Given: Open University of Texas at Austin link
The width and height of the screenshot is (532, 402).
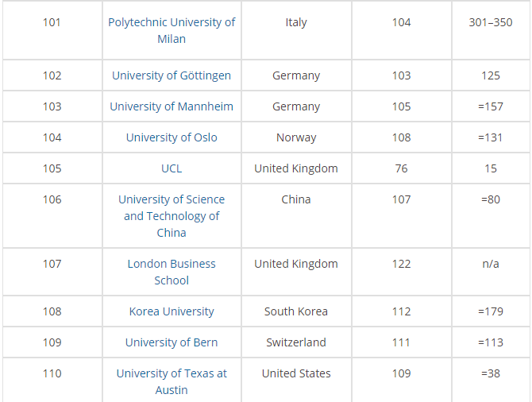Looking at the screenshot, I should click(172, 381).
